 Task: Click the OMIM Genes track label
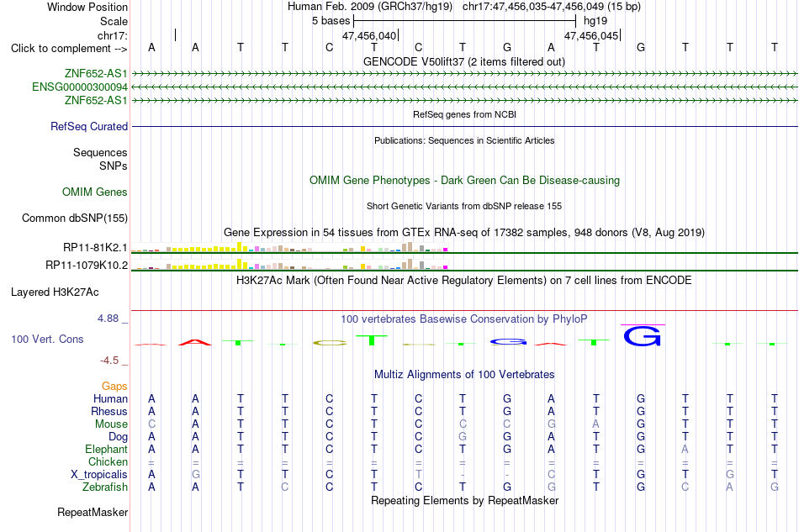point(95,192)
